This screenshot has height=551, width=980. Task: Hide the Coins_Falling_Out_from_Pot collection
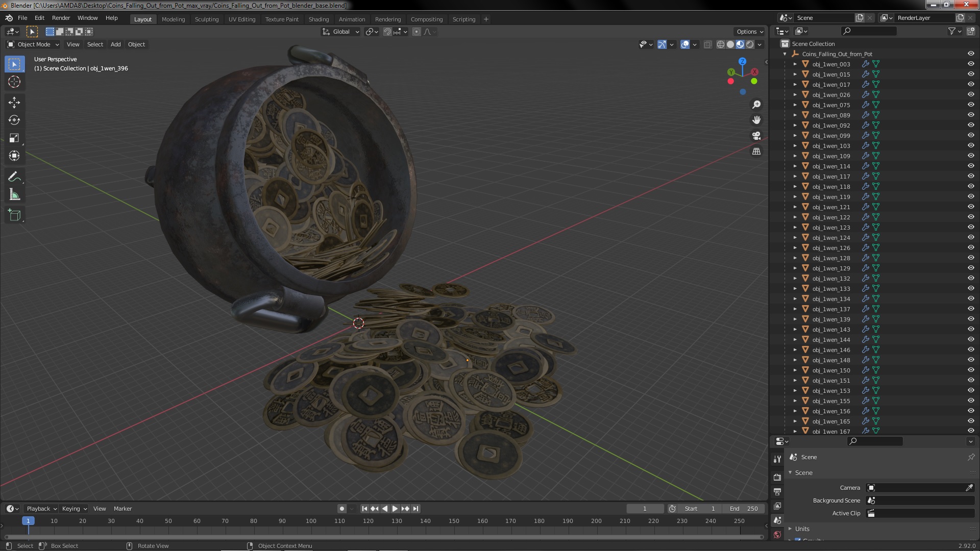971,54
